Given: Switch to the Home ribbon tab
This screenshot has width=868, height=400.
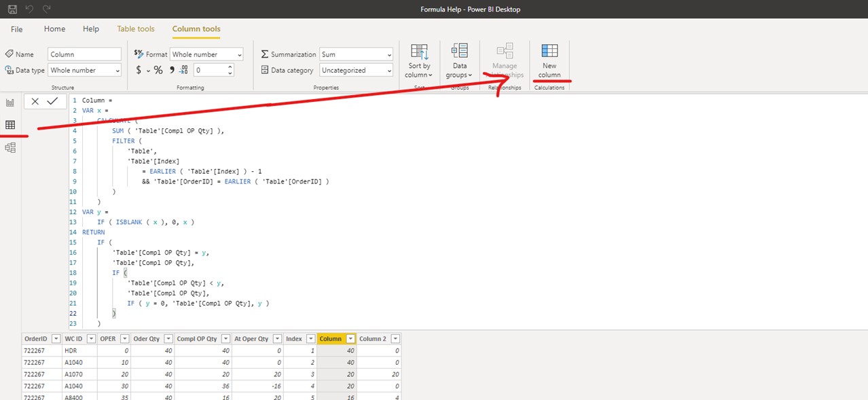Looking at the screenshot, I should pos(54,29).
